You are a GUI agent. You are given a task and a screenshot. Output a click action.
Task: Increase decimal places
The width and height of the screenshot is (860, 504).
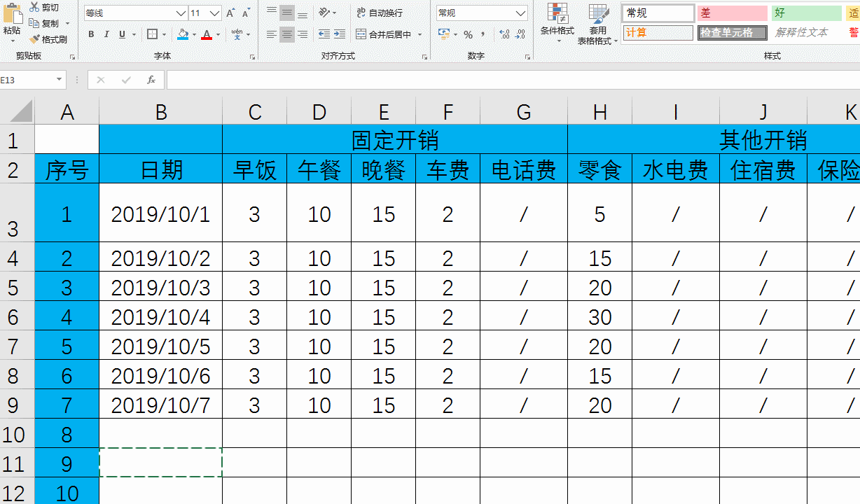point(504,34)
